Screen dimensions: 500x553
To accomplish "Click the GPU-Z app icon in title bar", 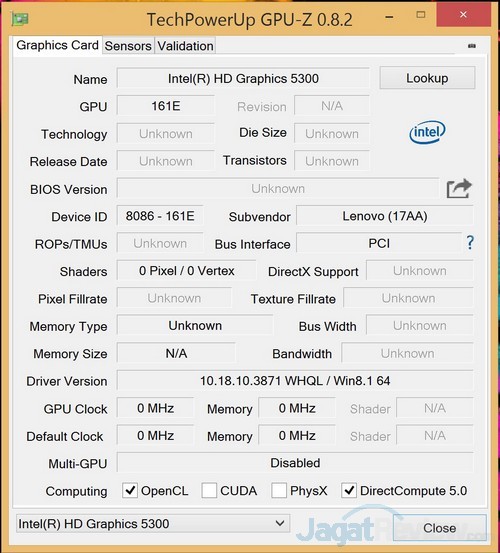I will (20, 18).
